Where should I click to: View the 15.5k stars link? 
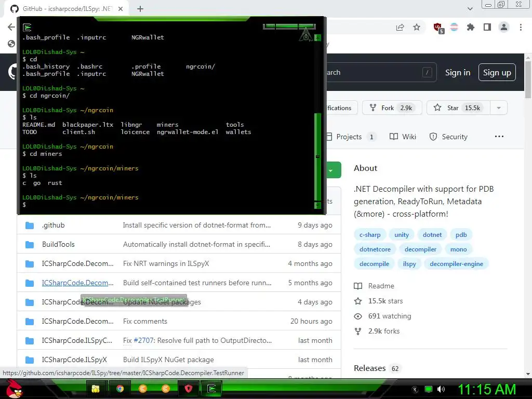[x=379, y=301]
